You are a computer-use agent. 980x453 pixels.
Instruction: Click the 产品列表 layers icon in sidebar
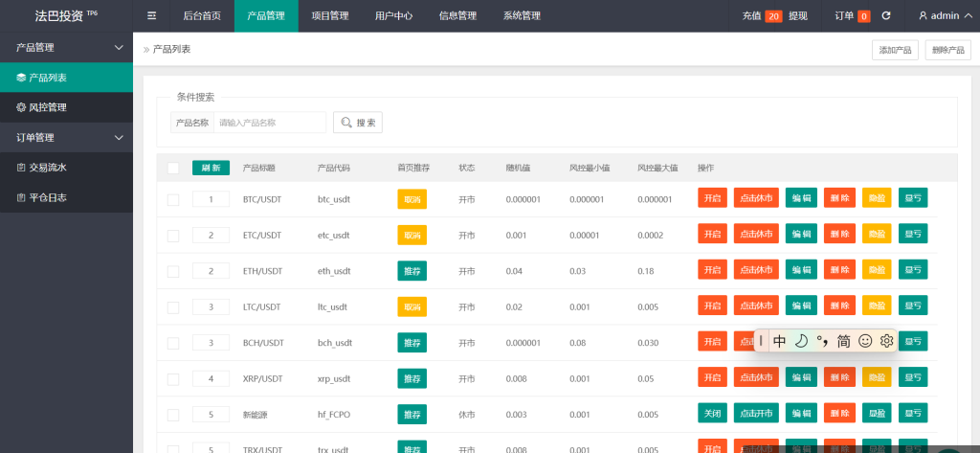point(21,78)
